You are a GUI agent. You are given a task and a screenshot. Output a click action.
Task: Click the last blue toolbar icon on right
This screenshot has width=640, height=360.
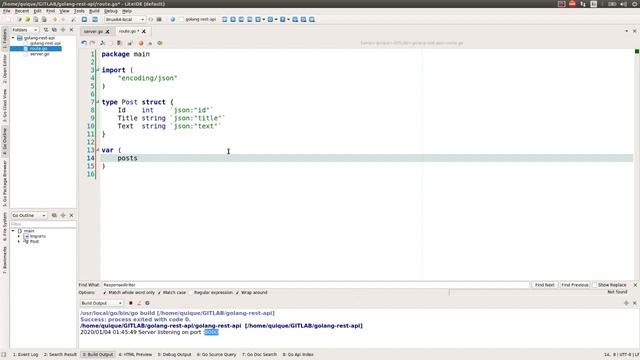click(312, 20)
